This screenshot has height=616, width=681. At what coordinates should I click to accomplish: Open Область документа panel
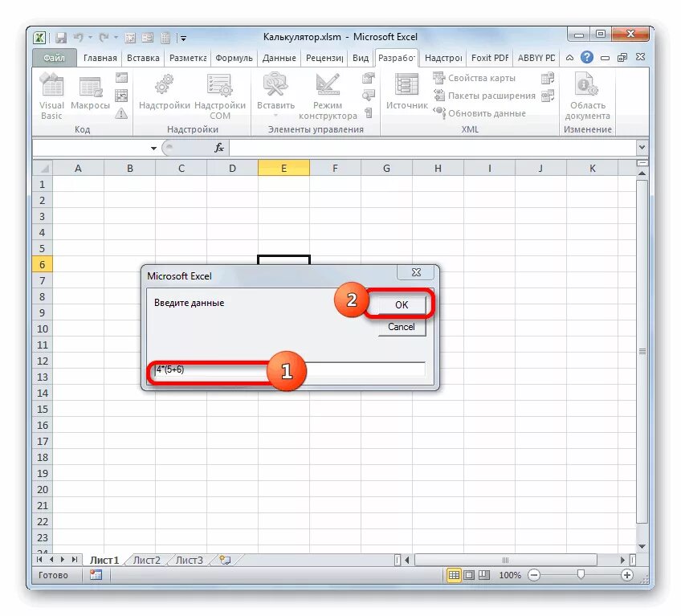coord(587,96)
